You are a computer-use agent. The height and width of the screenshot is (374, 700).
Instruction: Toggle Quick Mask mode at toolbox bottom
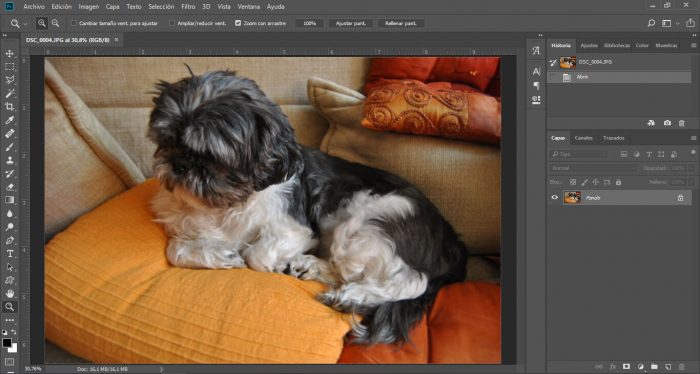(9, 362)
